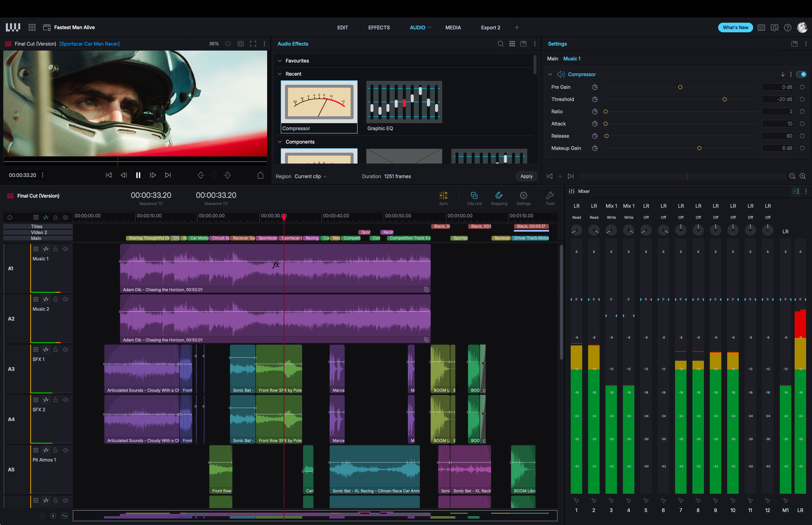The height and width of the screenshot is (525, 812).
Task: Zoom in on the Settings keyframe timeline
Action: 802,176
